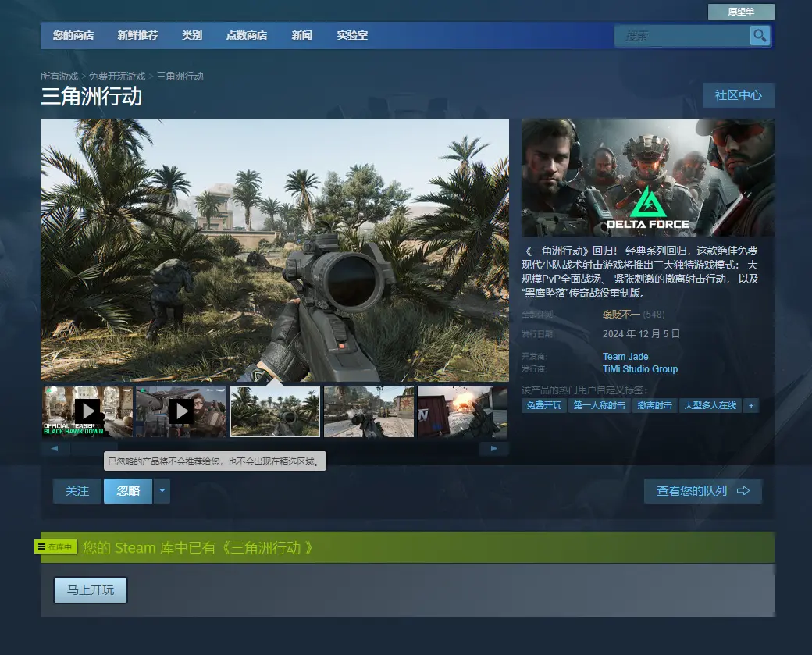Select the explosion screenshot thumbnail

click(462, 411)
